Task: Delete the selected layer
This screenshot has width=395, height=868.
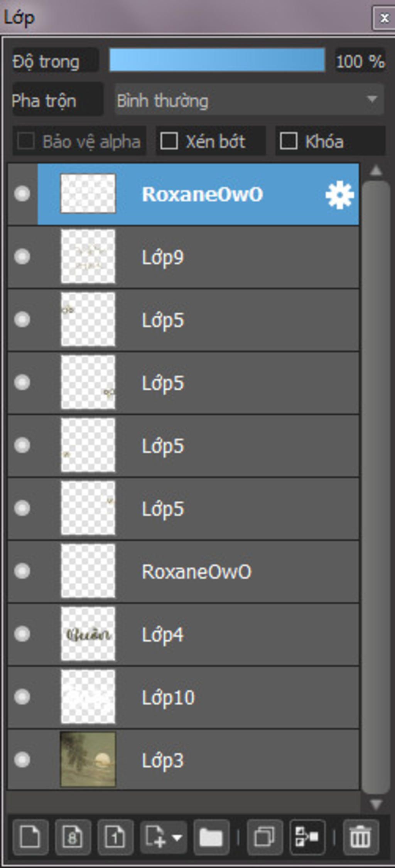Action: [360, 837]
